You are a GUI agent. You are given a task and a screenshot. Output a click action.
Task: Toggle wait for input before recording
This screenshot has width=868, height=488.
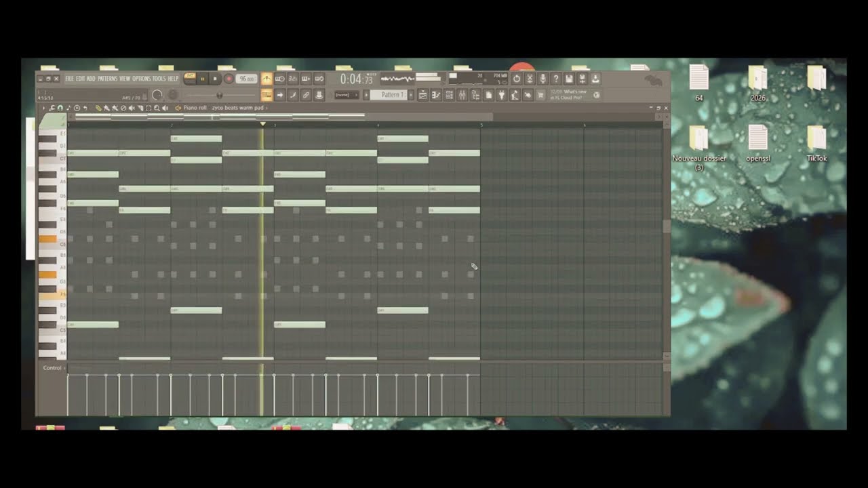point(280,79)
